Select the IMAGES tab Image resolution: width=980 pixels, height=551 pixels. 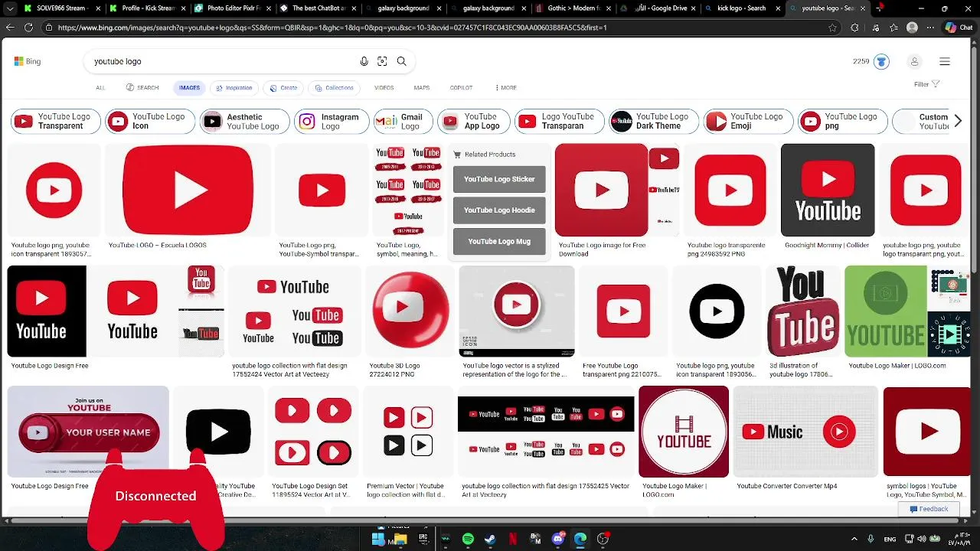point(189,88)
